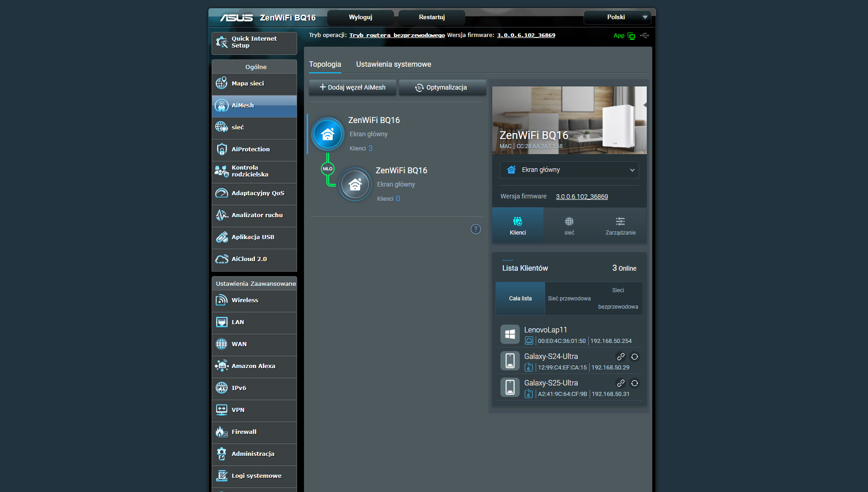Select the Galaxy-S25-Ultra client name
This screenshot has height=492, width=868.
coord(551,383)
